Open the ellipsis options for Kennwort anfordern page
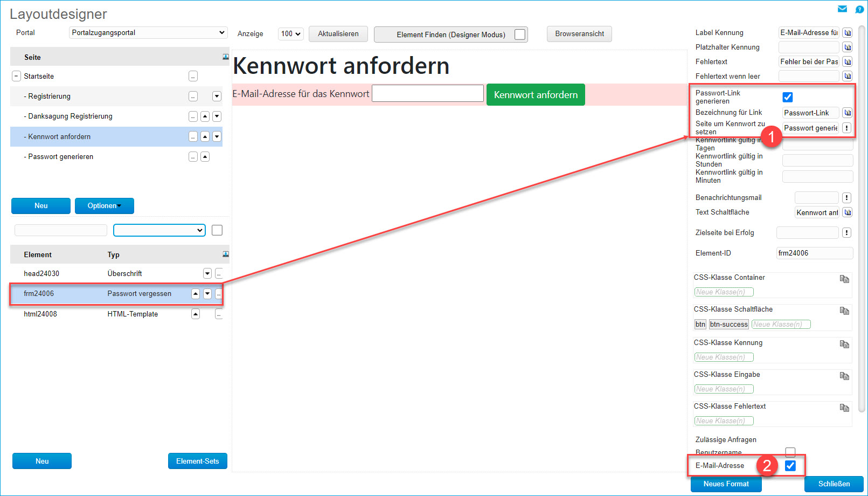This screenshot has height=496, width=868. point(193,137)
